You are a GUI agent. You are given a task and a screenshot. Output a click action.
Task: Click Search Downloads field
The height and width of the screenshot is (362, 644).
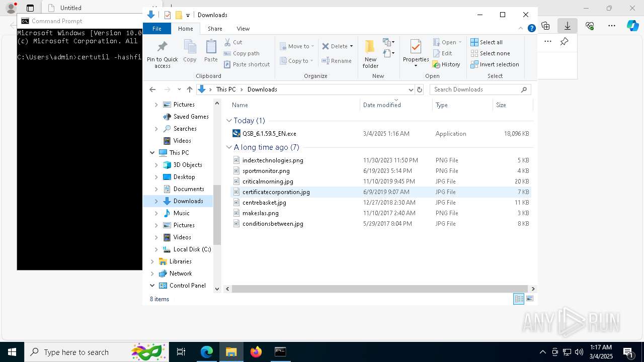coord(480,89)
